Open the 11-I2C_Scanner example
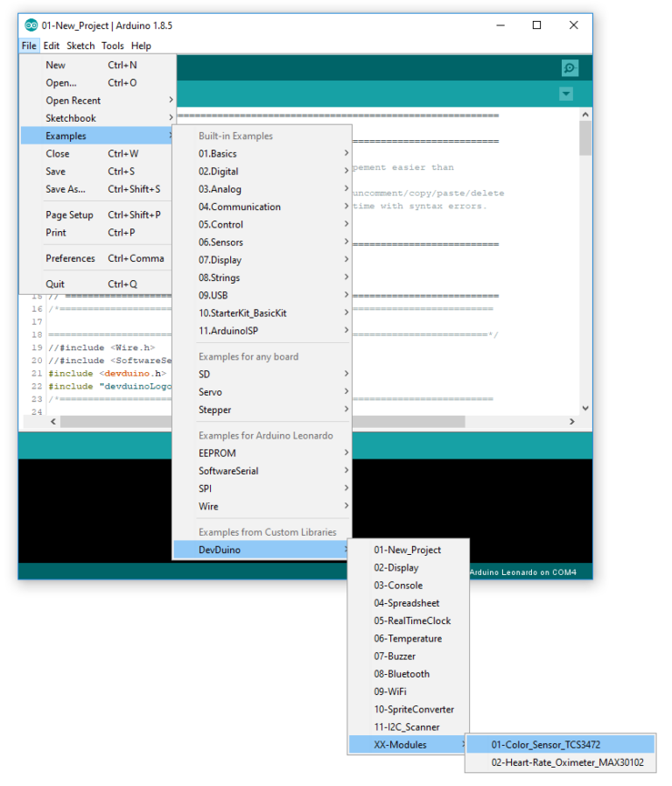The width and height of the screenshot is (672, 786). 407,727
